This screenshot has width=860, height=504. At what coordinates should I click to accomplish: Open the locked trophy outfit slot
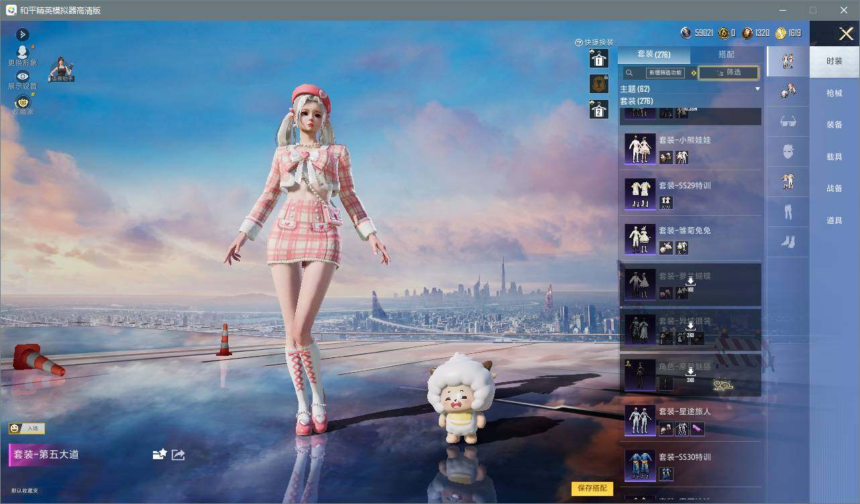point(598,84)
